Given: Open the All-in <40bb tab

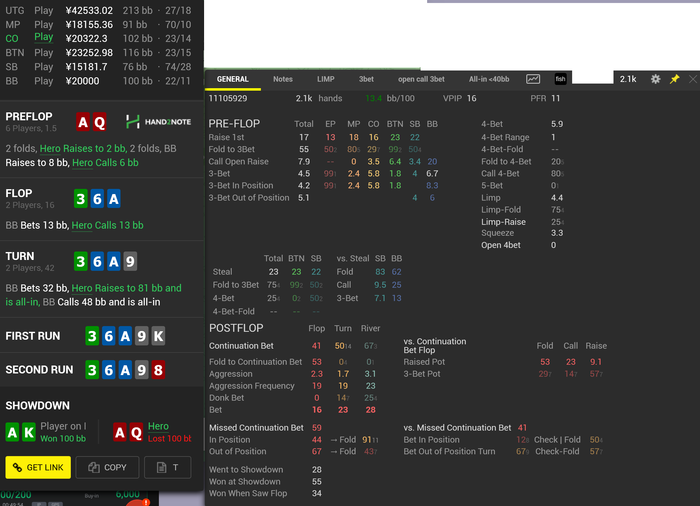Looking at the screenshot, I should [x=489, y=79].
